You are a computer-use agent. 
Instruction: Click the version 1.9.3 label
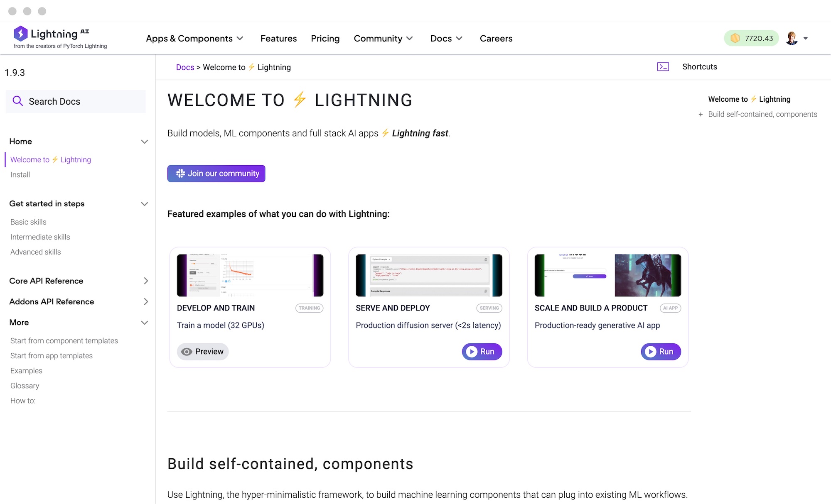[x=15, y=73]
